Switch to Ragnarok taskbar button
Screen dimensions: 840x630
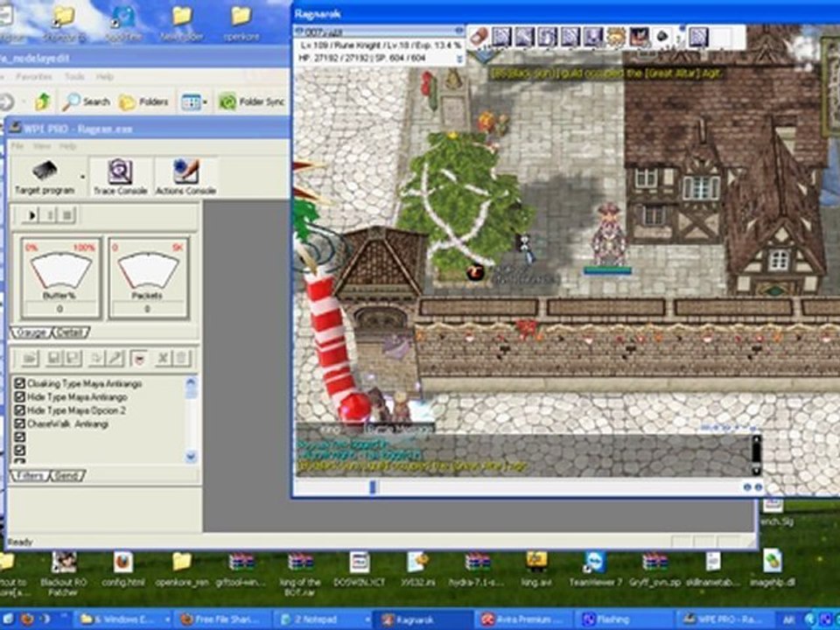(422, 619)
